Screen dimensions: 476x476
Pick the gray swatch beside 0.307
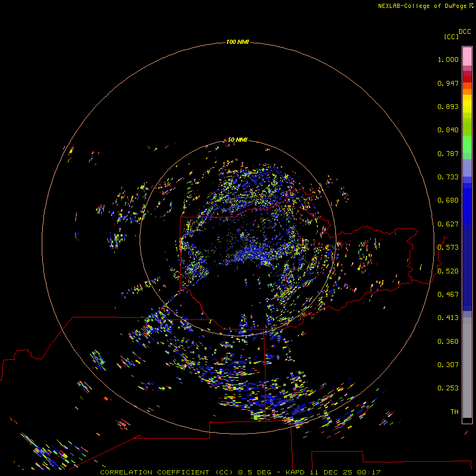coord(467,365)
